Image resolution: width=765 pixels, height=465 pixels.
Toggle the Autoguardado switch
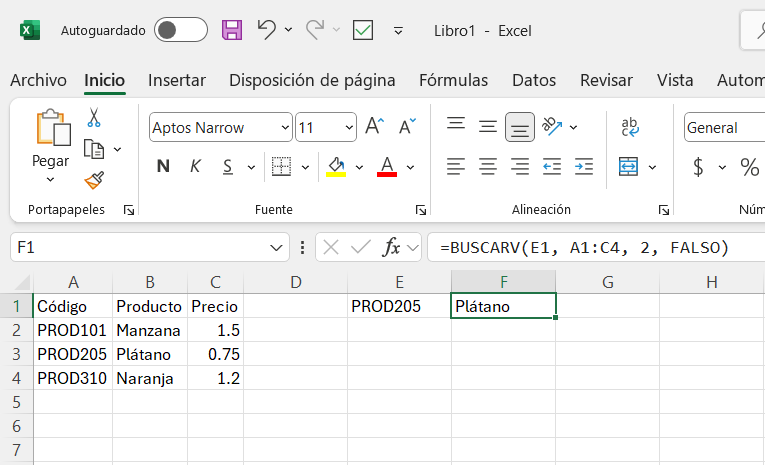point(181,30)
